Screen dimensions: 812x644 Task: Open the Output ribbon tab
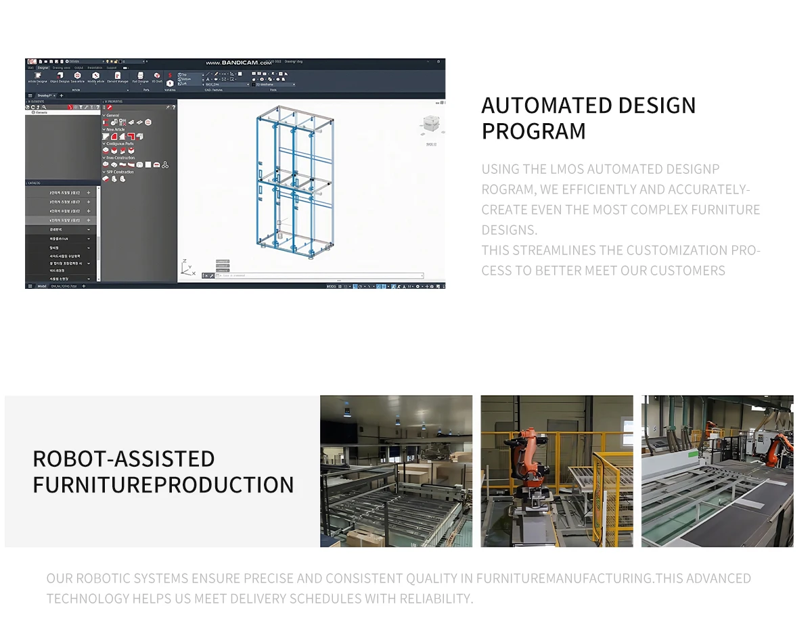pos(78,68)
